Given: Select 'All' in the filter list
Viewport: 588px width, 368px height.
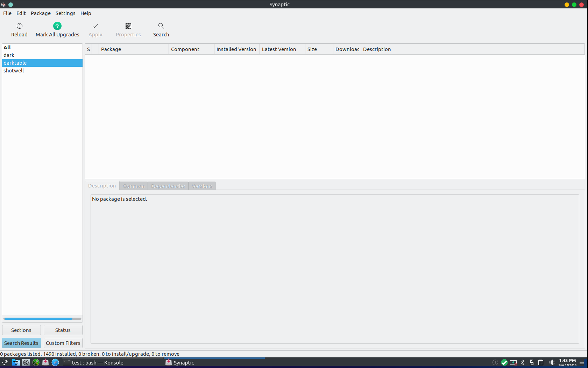Looking at the screenshot, I should (7, 48).
